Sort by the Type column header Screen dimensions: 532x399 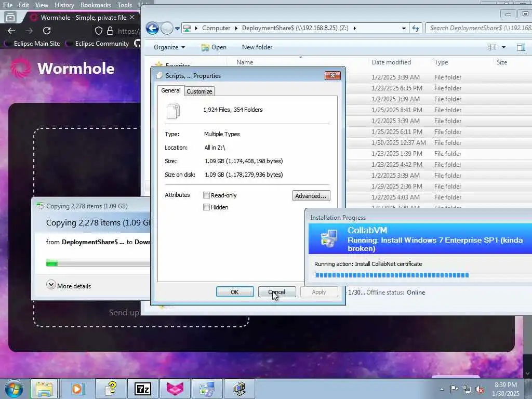point(441,62)
